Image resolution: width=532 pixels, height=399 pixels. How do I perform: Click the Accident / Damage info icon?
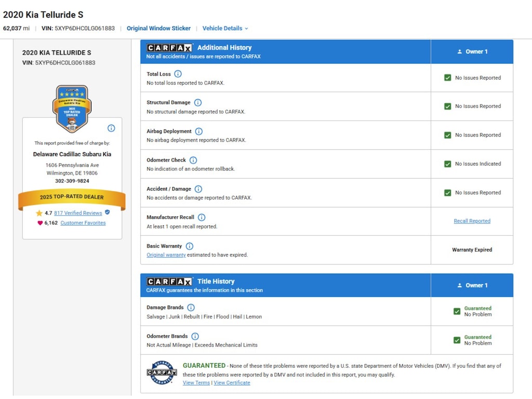point(198,189)
